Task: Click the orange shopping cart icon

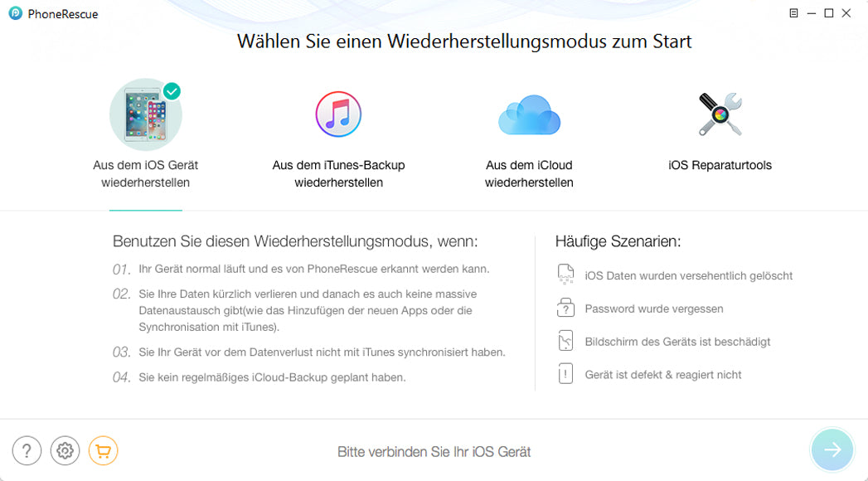Action: point(103,450)
